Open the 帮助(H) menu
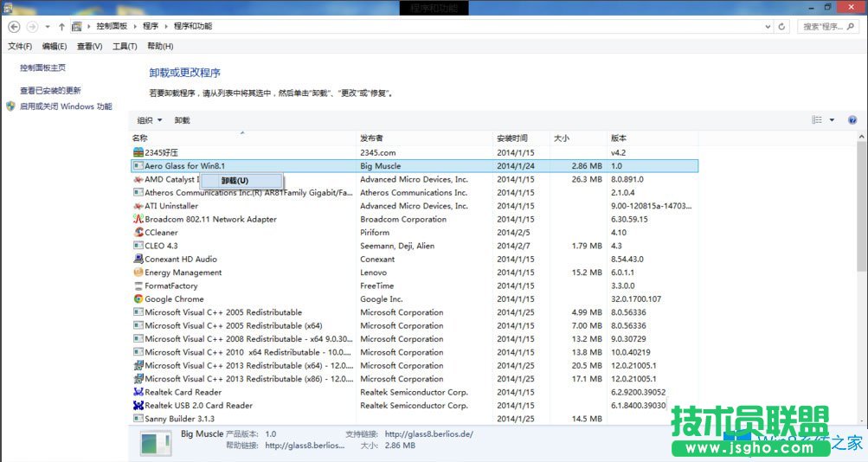 tap(160, 46)
